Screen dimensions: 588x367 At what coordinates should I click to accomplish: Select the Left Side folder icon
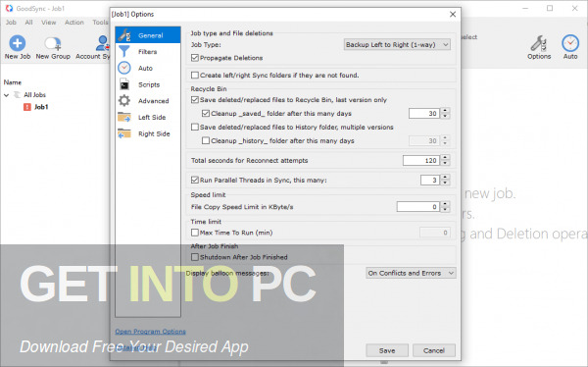pyautogui.click(x=124, y=117)
